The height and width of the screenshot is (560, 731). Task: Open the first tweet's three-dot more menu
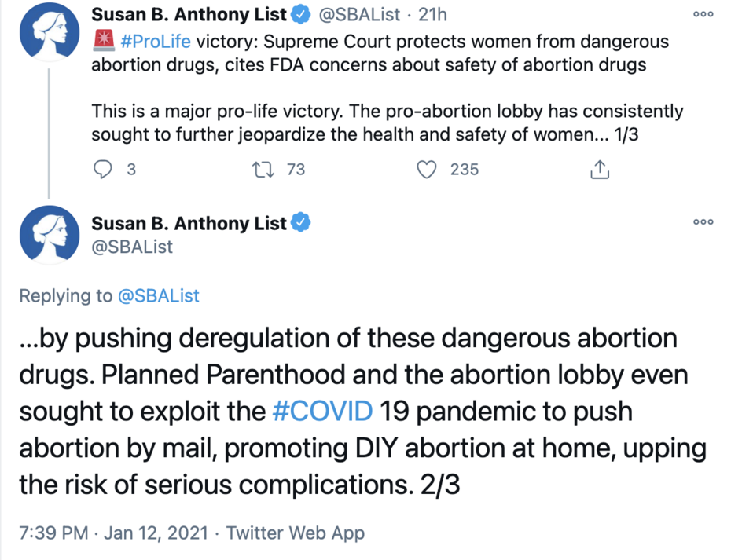pyautogui.click(x=702, y=14)
